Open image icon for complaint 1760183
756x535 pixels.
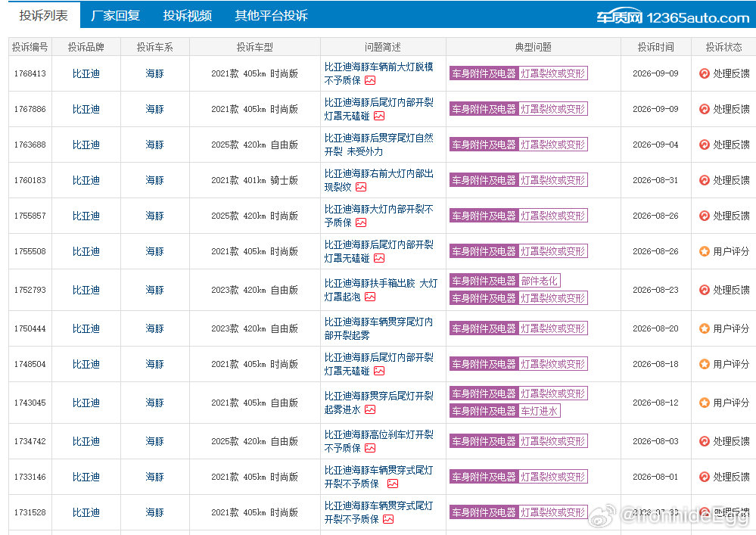361,187
